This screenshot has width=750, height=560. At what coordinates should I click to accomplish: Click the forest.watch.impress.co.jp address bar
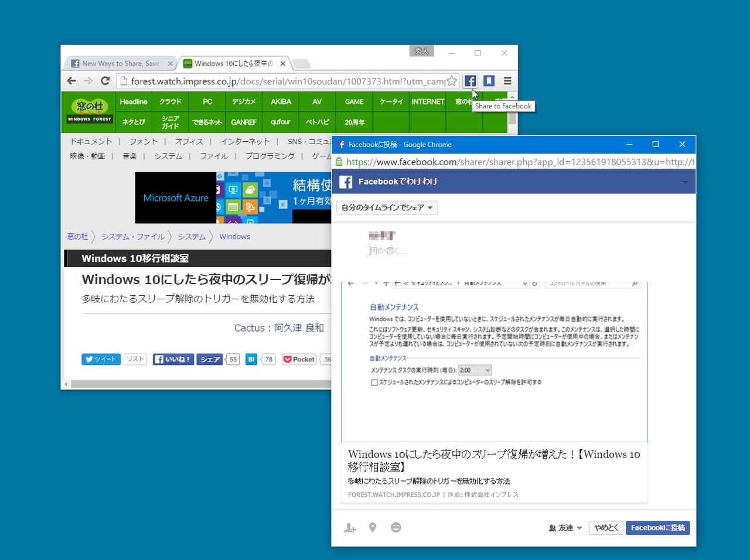[x=287, y=81]
